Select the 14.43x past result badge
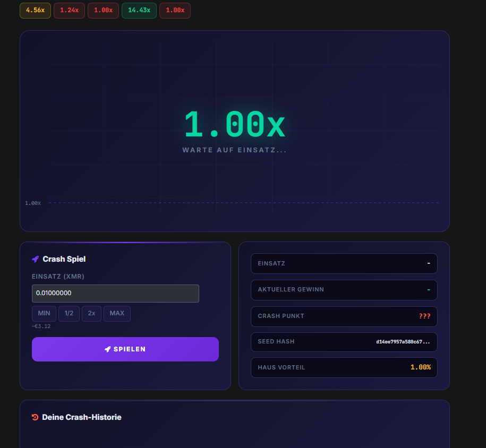 pyautogui.click(x=139, y=11)
